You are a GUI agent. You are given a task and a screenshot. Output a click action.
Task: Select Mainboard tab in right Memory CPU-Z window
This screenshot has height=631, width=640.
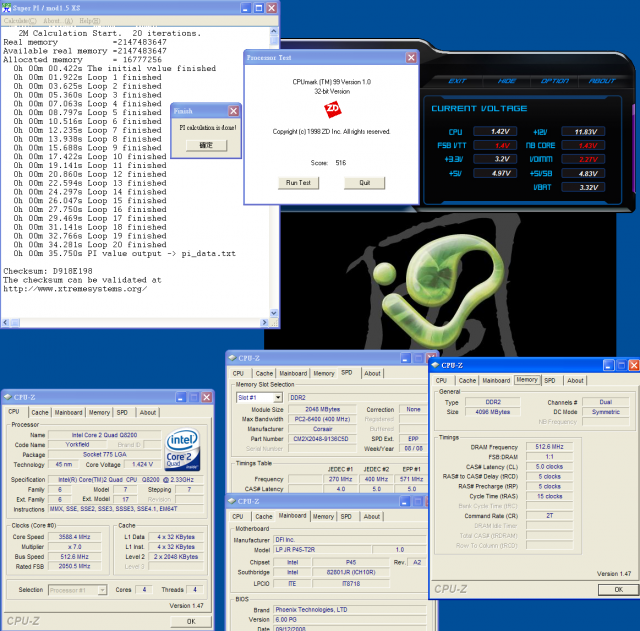tap(496, 380)
